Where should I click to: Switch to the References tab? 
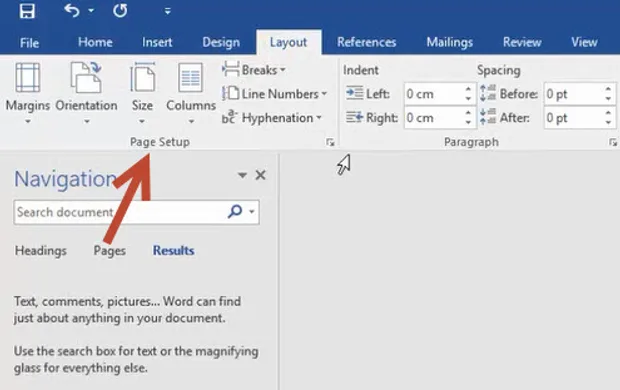[x=367, y=42]
